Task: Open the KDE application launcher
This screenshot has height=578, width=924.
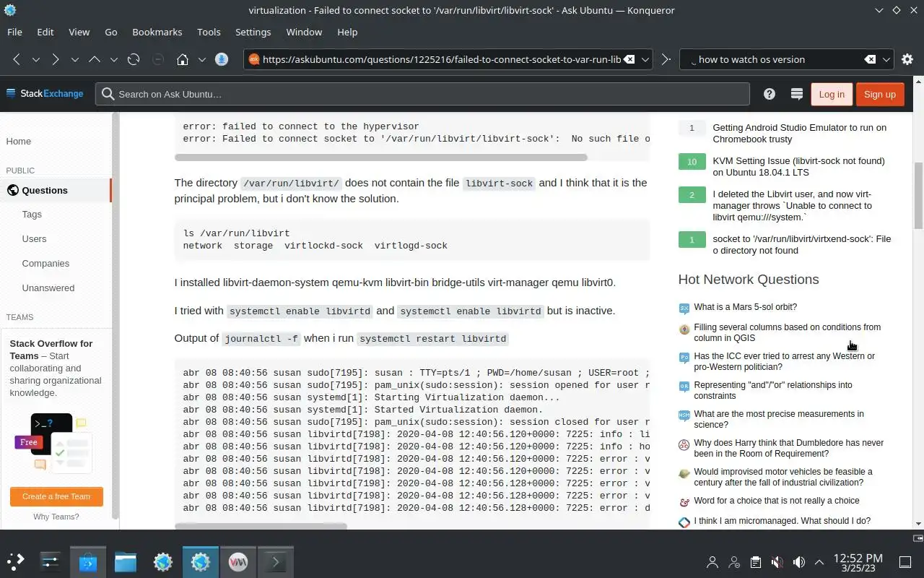Action: point(16,561)
